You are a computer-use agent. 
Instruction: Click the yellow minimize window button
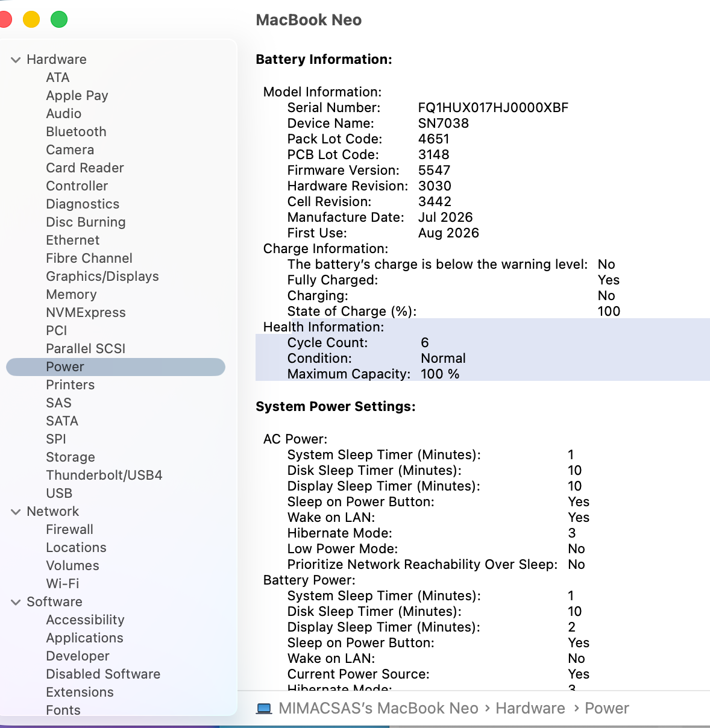click(31, 19)
